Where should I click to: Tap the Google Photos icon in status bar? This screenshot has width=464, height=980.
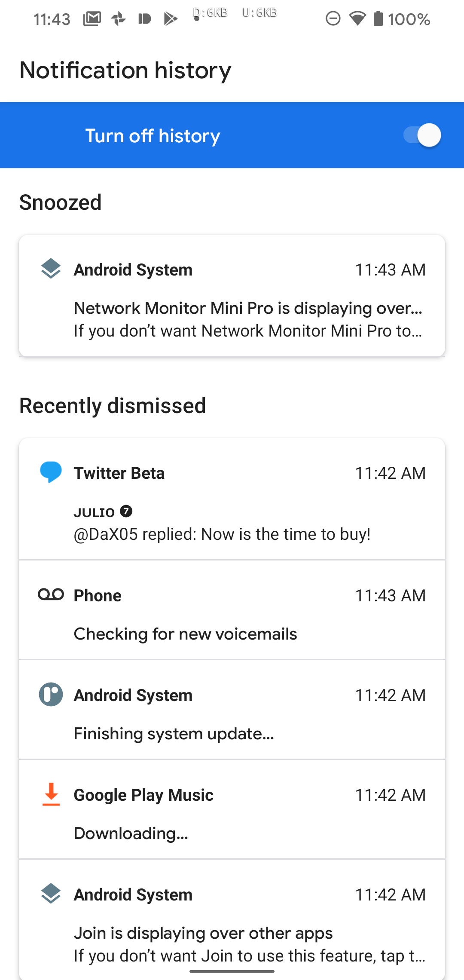(119, 18)
